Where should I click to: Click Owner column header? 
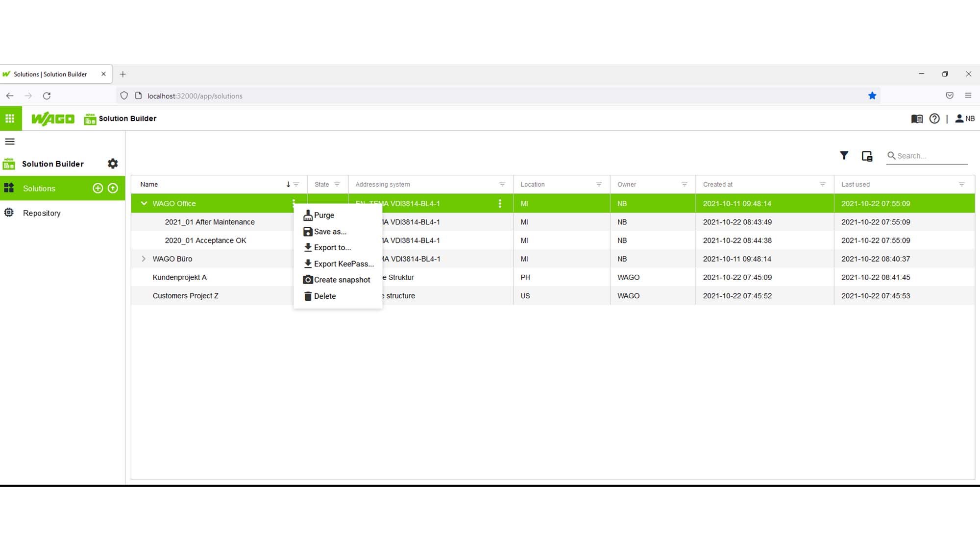pyautogui.click(x=627, y=185)
